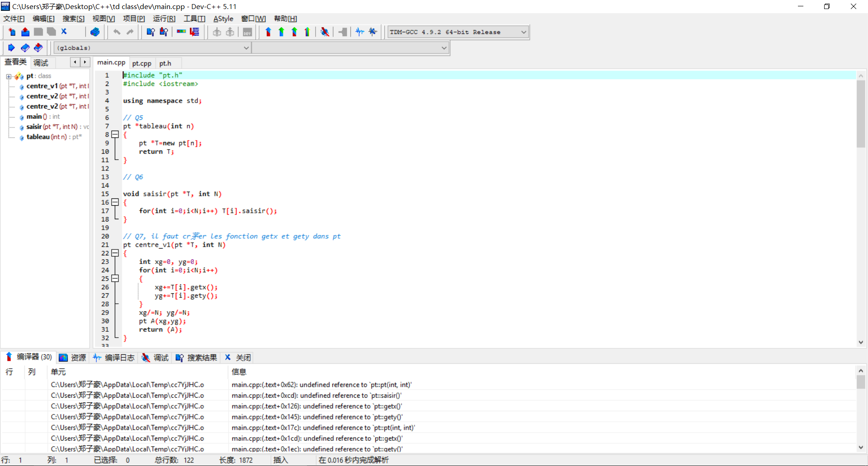The image size is (868, 466).
Task: Click the green-arrow Run icon
Action: pyautogui.click(x=281, y=32)
